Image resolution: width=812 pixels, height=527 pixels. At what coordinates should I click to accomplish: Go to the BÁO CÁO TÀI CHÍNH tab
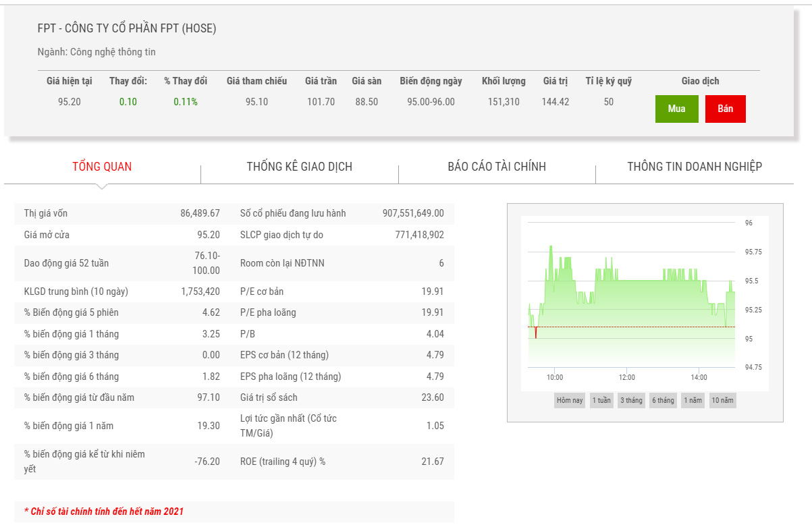pyautogui.click(x=497, y=167)
